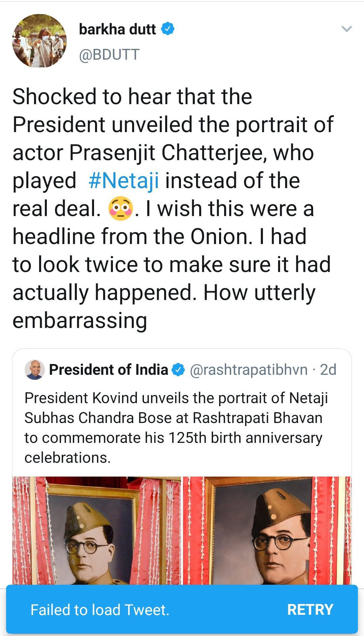Viewport: 364px width, 636px height.
Task: Open barkha dutt's profile picture
Action: click(x=39, y=41)
